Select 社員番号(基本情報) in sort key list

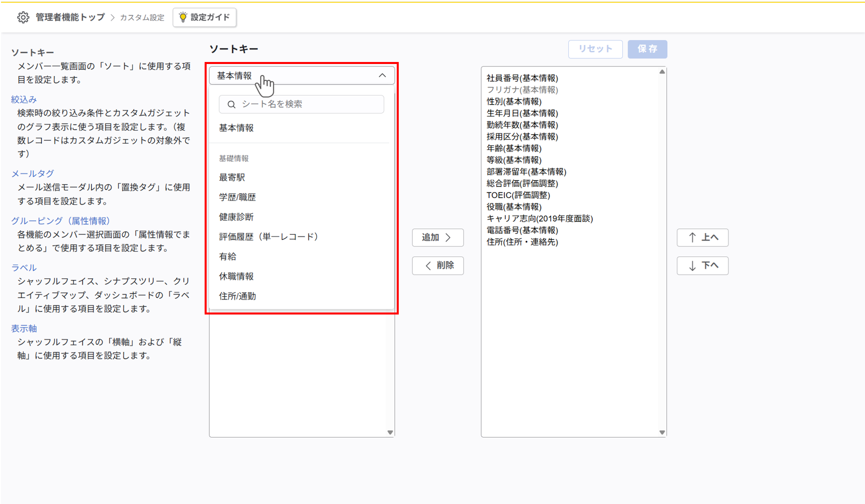click(x=522, y=78)
